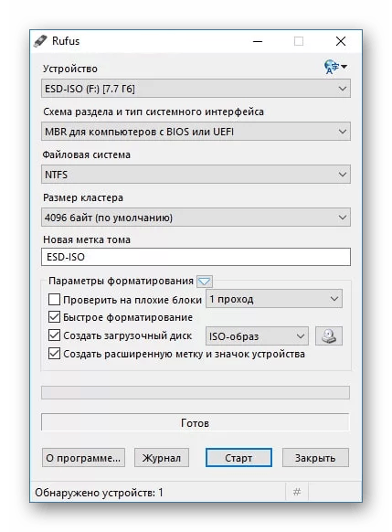Click the Устройство label
The height and width of the screenshot is (532, 392).
(x=70, y=69)
